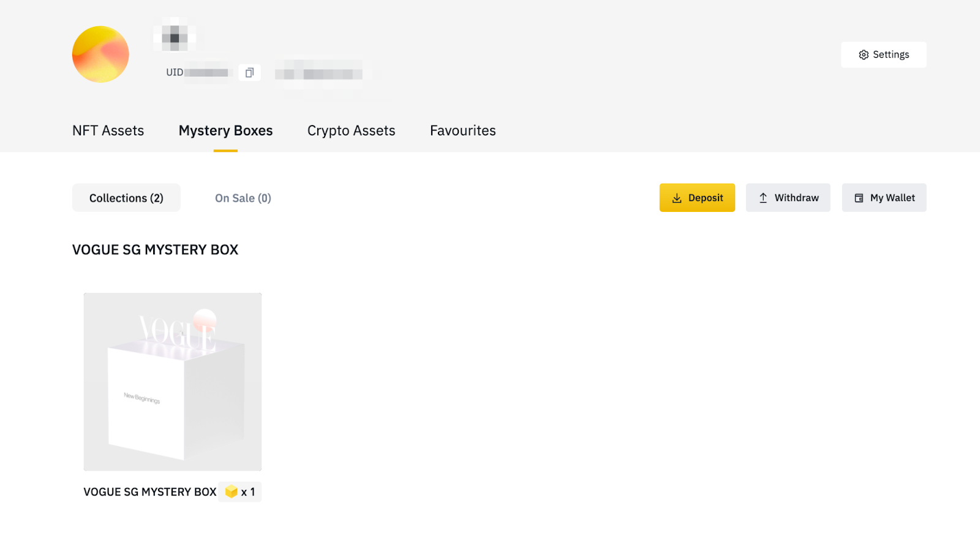Viewport: 980px width, 536px height.
Task: Click the blurred UID number
Action: click(207, 73)
